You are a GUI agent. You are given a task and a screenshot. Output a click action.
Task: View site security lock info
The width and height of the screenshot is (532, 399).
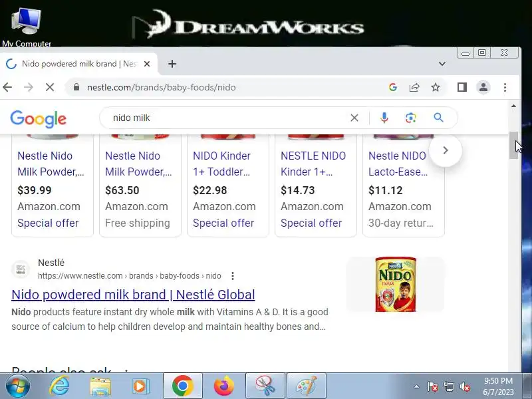point(76,87)
